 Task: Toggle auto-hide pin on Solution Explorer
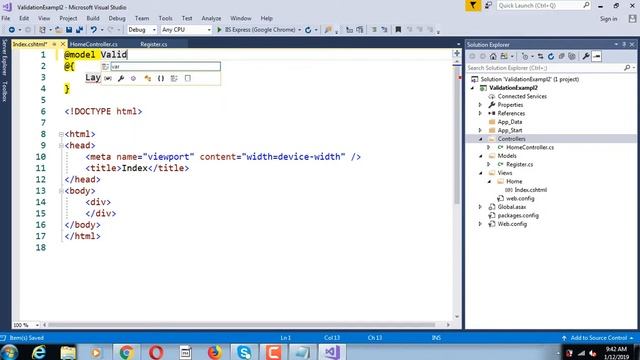(x=624, y=44)
